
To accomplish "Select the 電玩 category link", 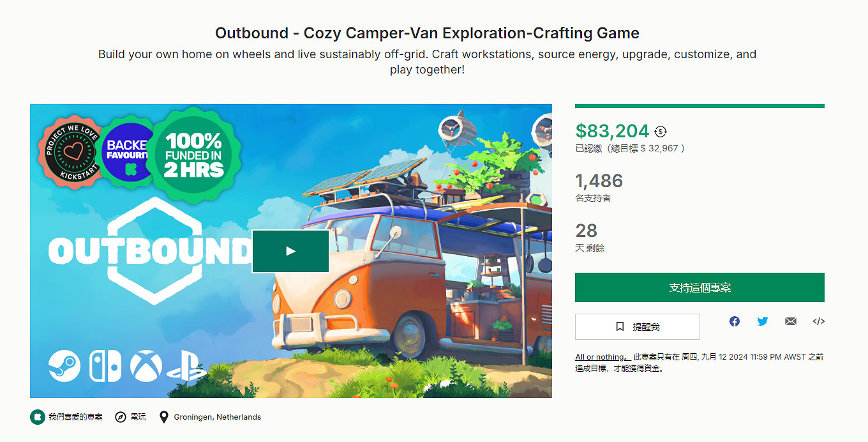I will 138,417.
